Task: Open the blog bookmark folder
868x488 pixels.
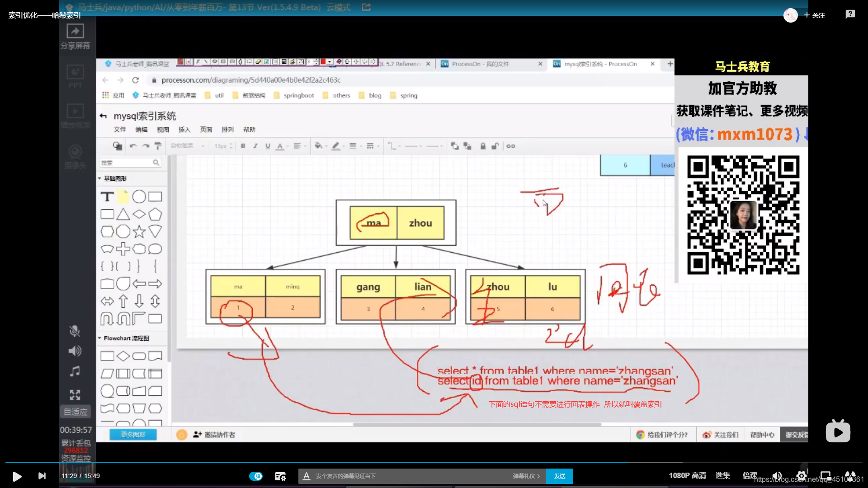Action: (x=370, y=95)
